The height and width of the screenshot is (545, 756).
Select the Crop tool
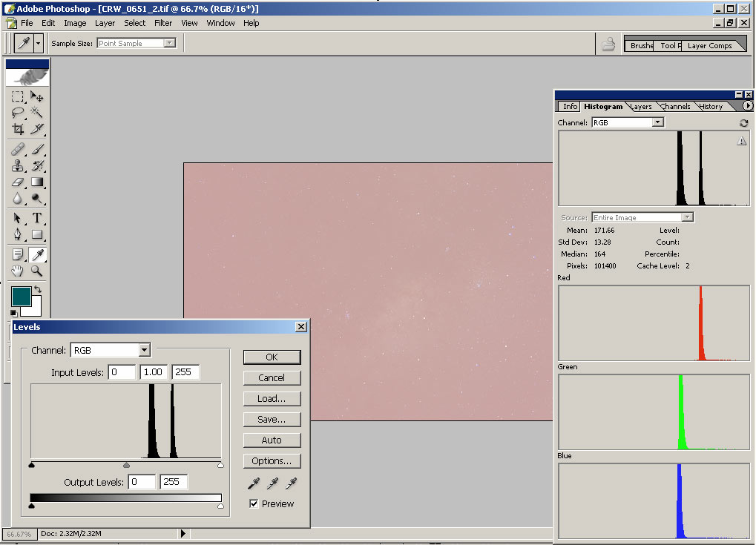pyautogui.click(x=18, y=129)
